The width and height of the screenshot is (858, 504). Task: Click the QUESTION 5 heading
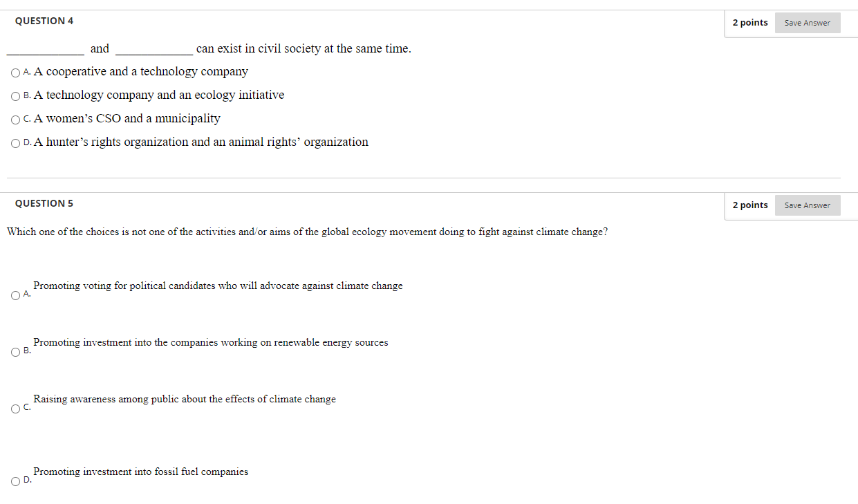point(44,203)
